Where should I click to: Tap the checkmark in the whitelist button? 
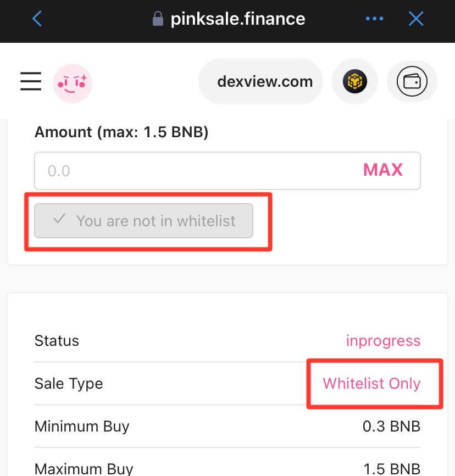(59, 220)
